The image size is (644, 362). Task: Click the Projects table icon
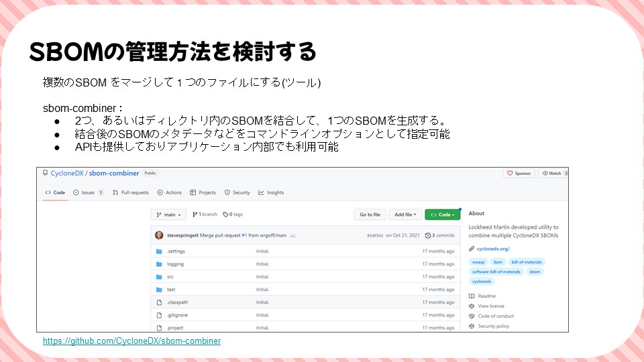(x=193, y=192)
